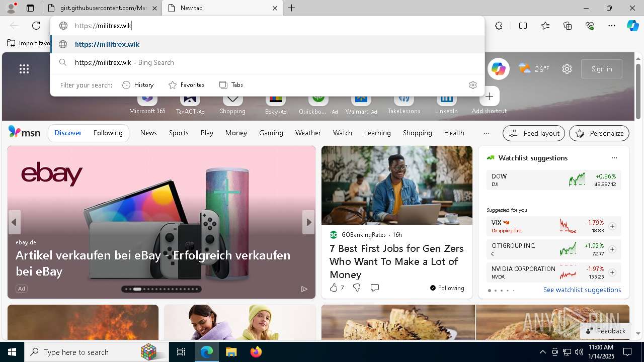Screen dimensions: 644x362
Task: Launch Firefox from taskbar
Action: pos(256,352)
